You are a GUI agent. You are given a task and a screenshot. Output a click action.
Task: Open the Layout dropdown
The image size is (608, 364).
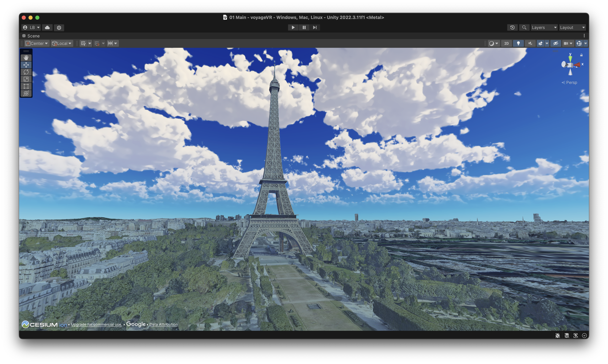[x=572, y=27]
